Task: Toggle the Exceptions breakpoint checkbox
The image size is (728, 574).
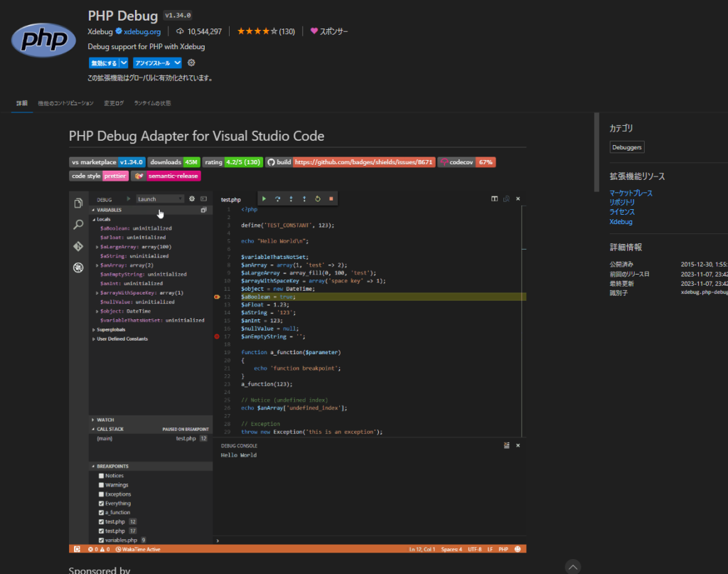Action: tap(101, 494)
